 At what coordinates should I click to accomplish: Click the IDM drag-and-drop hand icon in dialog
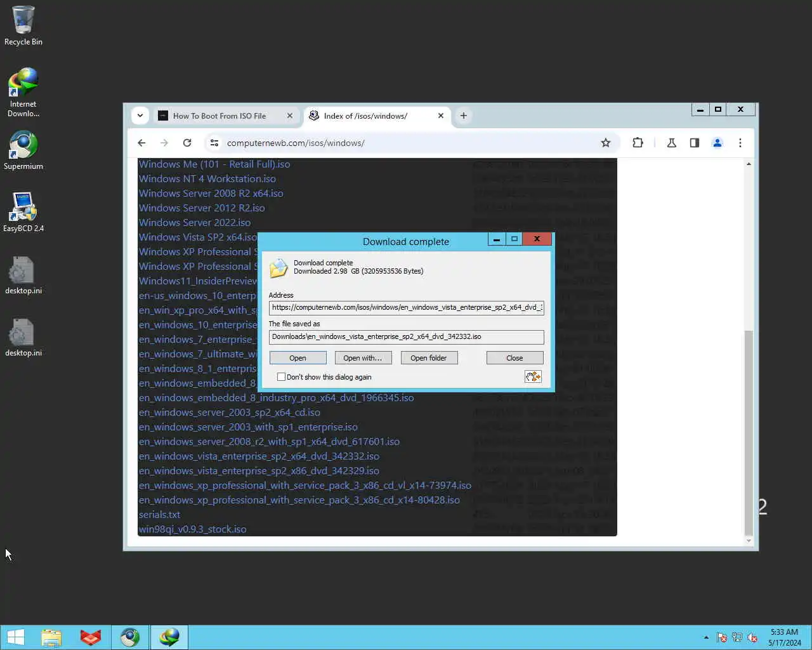click(x=533, y=377)
